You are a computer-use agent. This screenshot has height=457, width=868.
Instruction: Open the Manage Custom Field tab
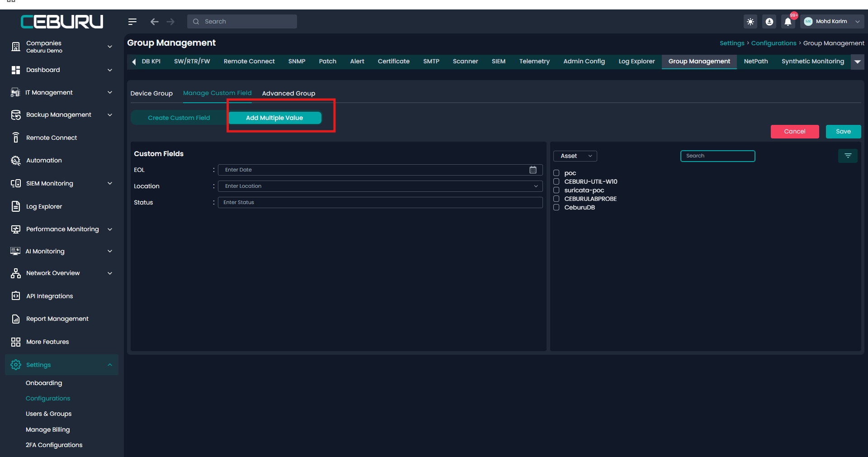(x=217, y=93)
